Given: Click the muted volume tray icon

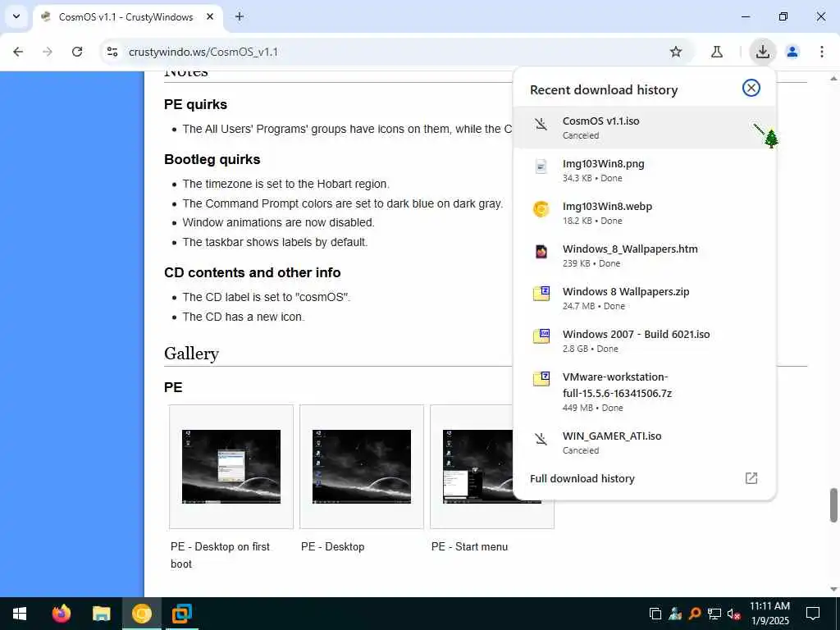Looking at the screenshot, I should (734, 614).
